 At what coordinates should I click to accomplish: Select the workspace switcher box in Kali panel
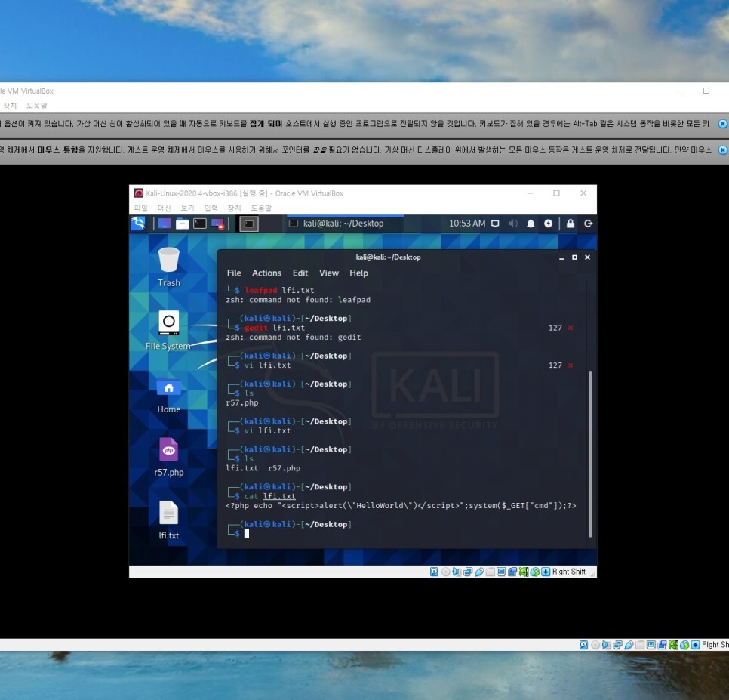click(x=249, y=224)
